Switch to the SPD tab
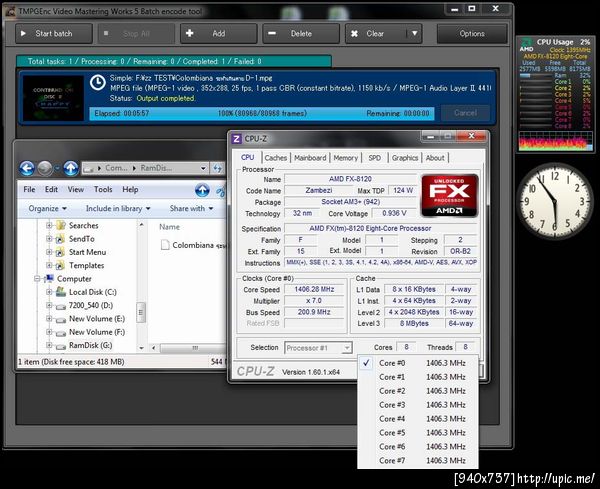 point(375,158)
